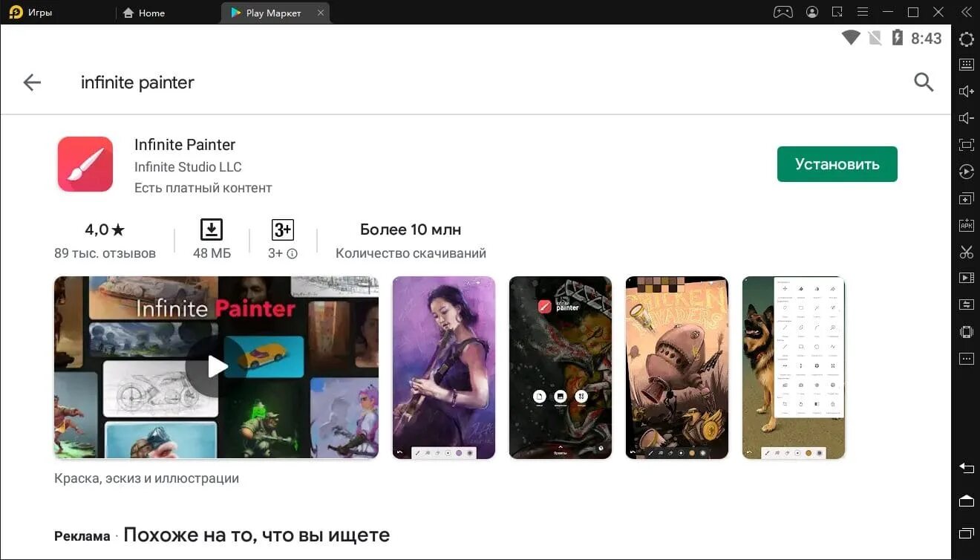Click the infinite painter search field
This screenshot has width=980, height=560.
click(137, 82)
